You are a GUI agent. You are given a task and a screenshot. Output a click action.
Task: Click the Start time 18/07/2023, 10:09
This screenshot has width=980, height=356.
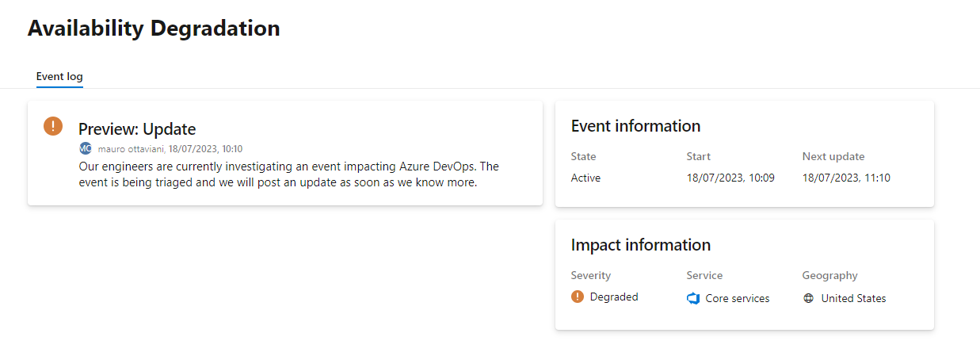[x=730, y=178]
